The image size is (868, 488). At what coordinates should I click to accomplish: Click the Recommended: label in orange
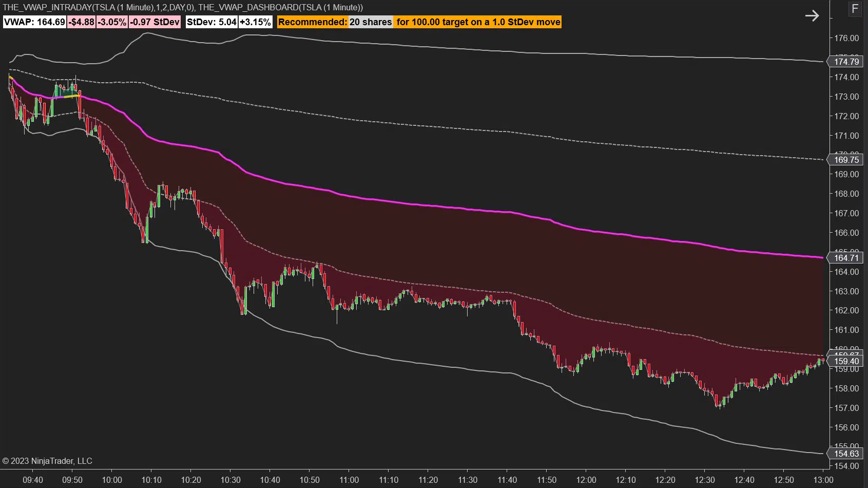(x=313, y=22)
